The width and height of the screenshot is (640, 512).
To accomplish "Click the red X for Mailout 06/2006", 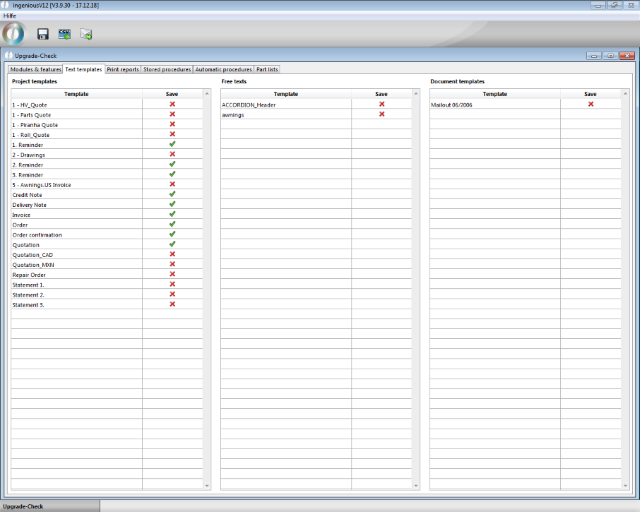I will click(591, 104).
